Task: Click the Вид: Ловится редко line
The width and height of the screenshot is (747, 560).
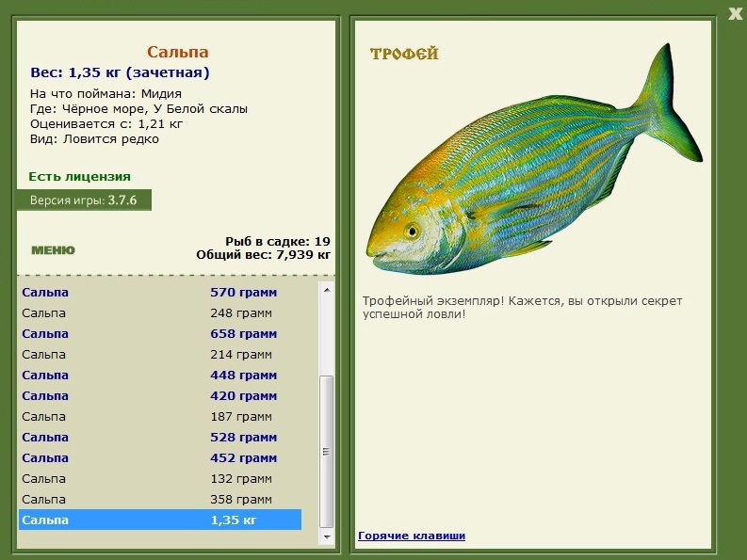Action: click(x=94, y=139)
